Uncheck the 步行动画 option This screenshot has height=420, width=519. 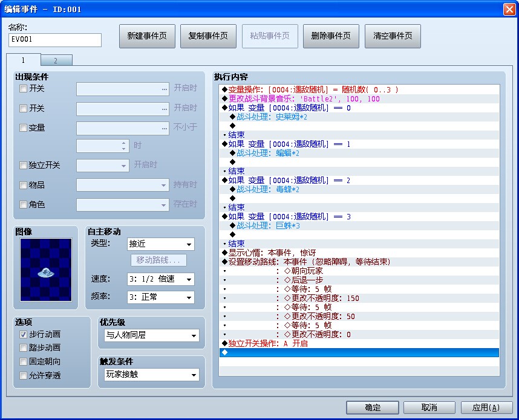23,335
